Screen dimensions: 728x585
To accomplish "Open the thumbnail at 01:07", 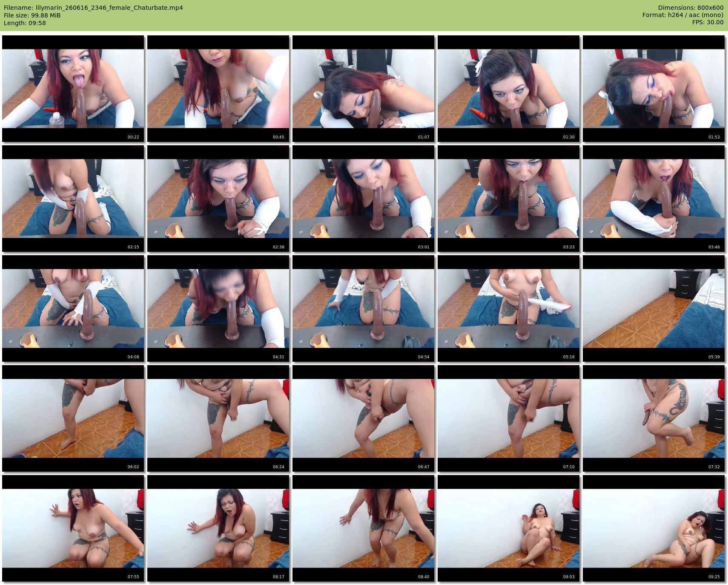I will click(363, 89).
